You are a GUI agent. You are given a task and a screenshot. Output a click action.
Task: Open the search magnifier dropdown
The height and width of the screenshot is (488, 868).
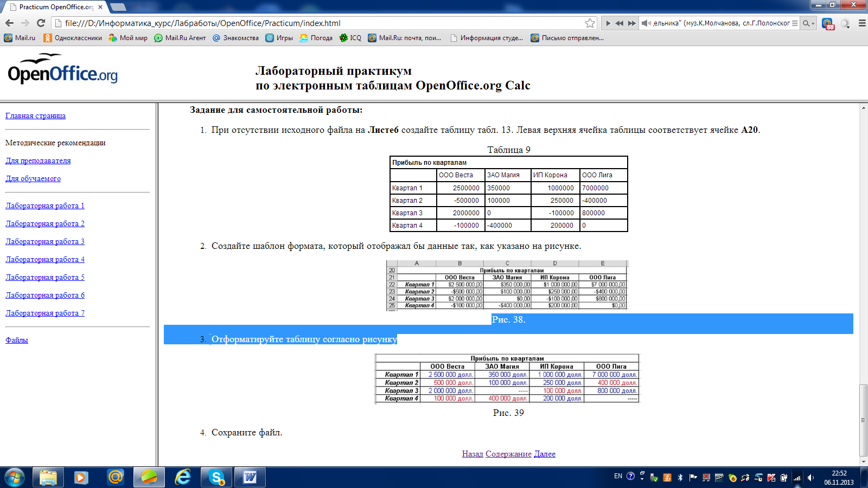click(x=808, y=23)
